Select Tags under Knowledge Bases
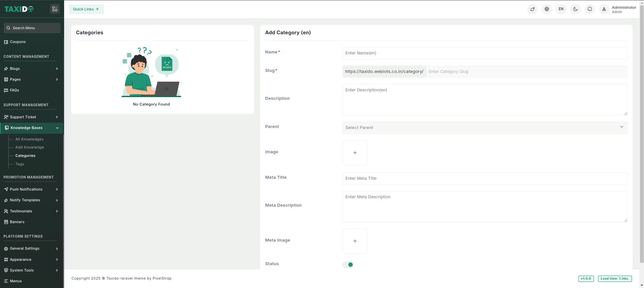This screenshot has height=288, width=644. 20,164
